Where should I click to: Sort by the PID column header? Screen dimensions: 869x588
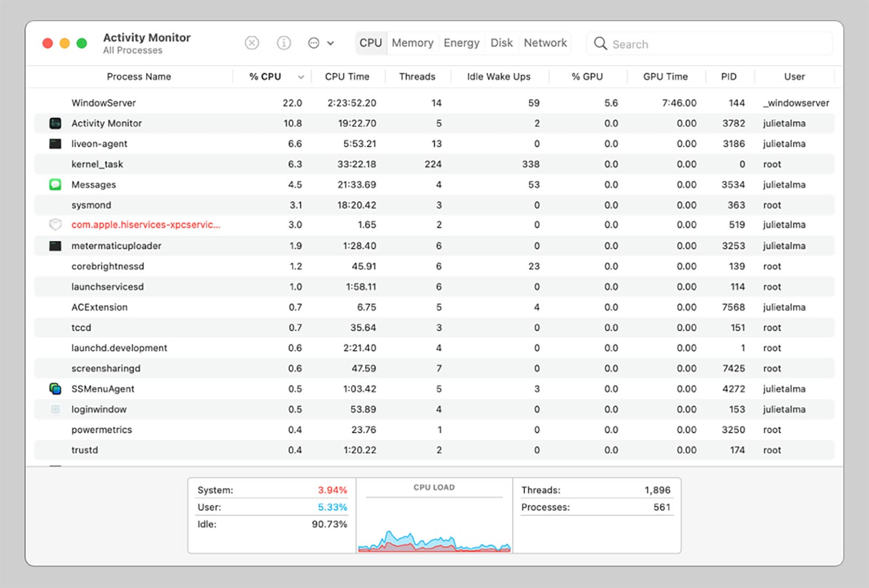[x=729, y=77]
